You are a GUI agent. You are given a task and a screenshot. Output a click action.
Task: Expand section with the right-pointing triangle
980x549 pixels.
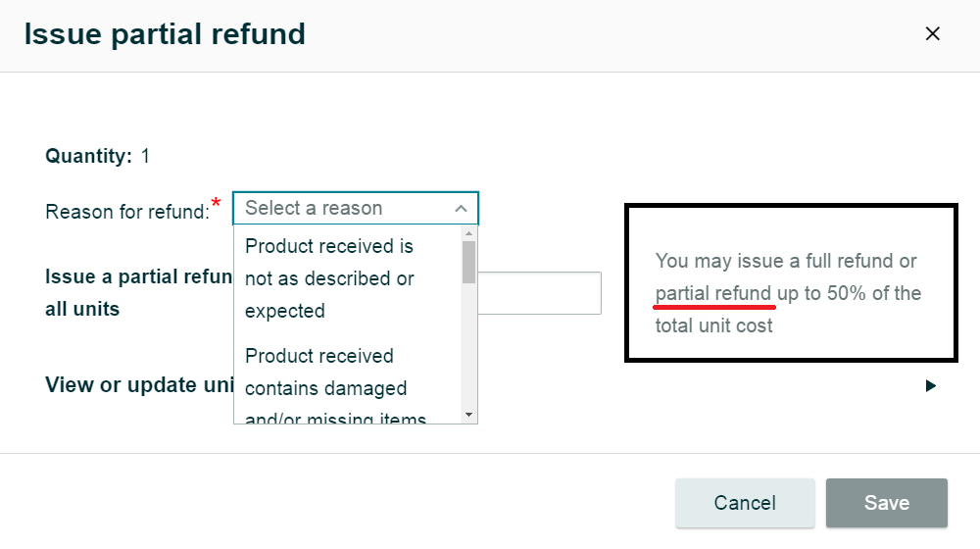[x=931, y=386]
